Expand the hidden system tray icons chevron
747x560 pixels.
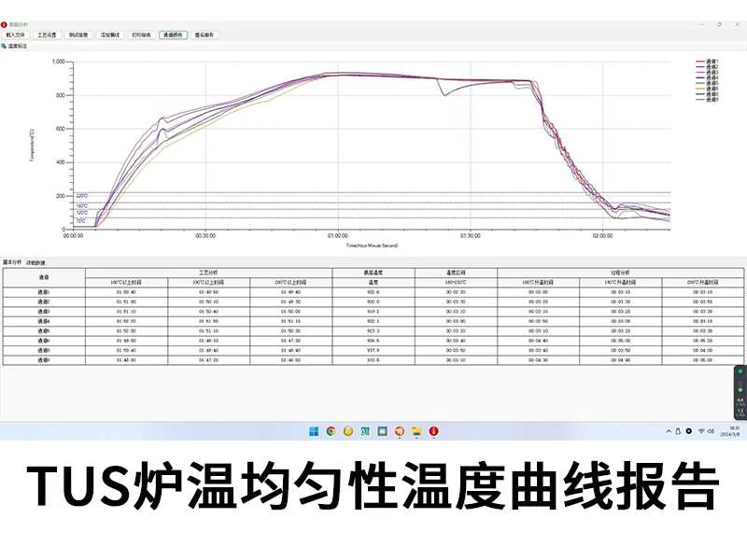tap(667, 431)
